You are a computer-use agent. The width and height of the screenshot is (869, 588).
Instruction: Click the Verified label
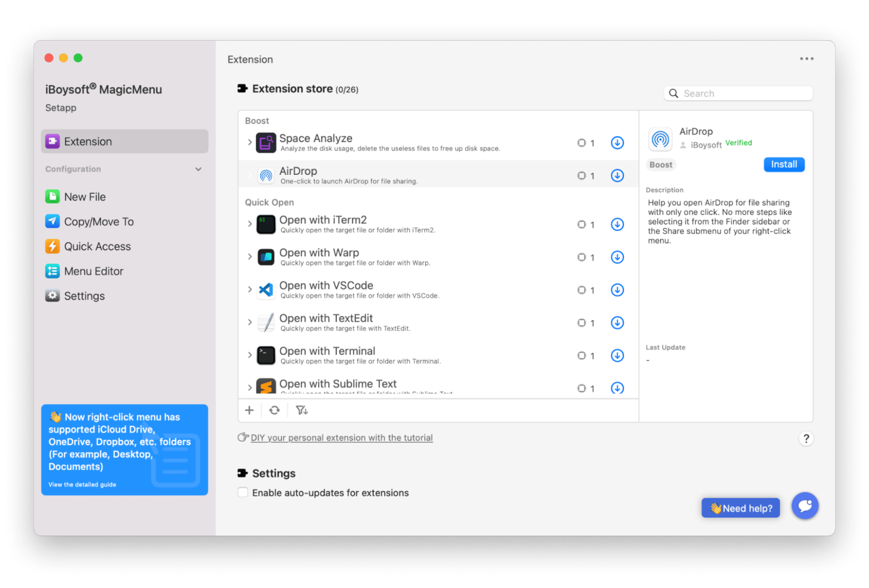click(x=739, y=143)
